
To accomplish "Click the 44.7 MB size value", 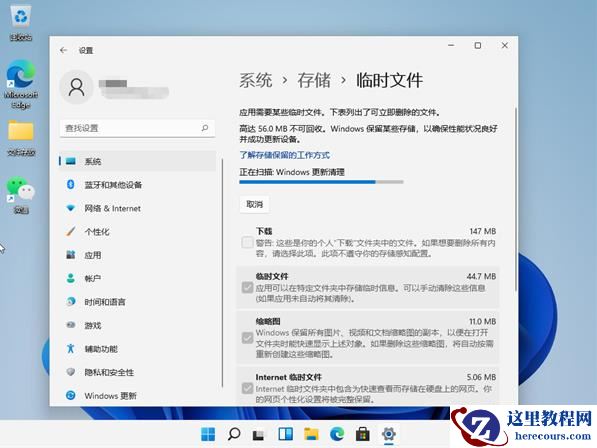I will (481, 276).
